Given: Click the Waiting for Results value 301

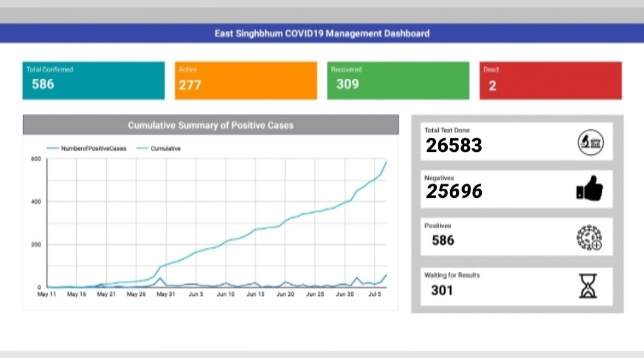Looking at the screenshot, I should point(442,290).
